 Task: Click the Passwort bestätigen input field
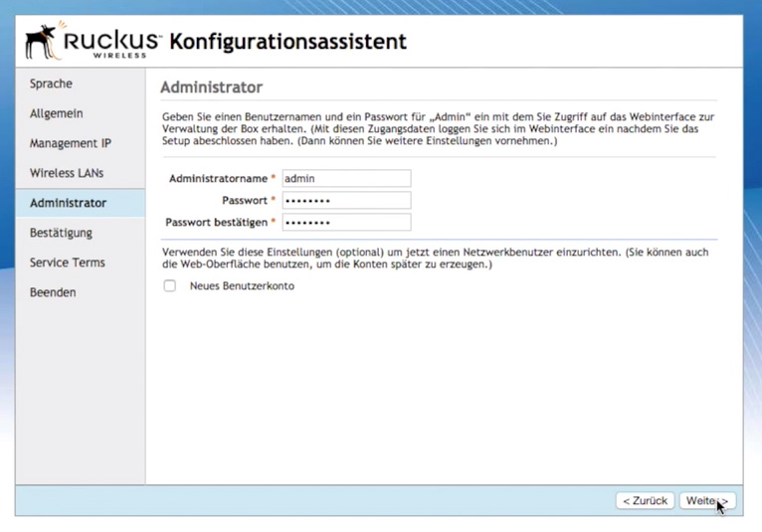point(345,223)
